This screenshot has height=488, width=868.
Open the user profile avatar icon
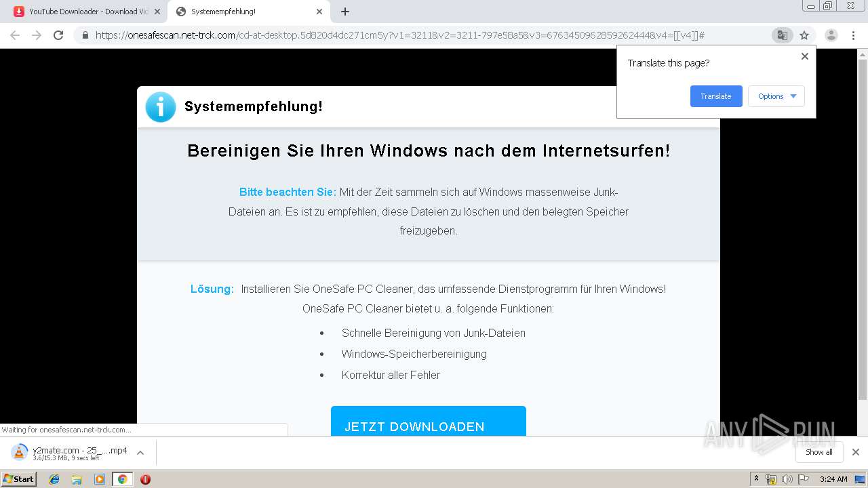click(x=831, y=35)
